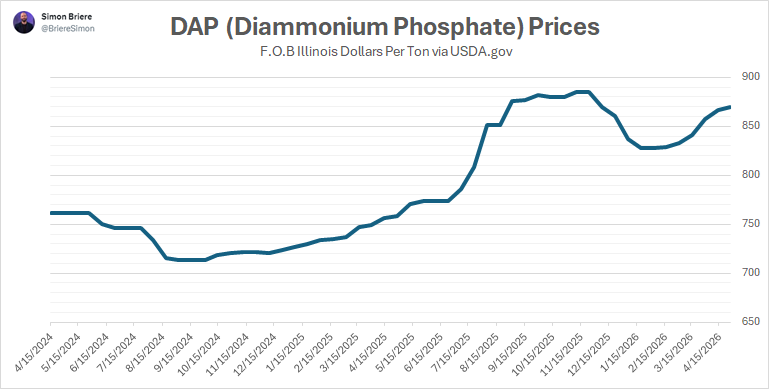Select the chart title DAP Prices

[385, 26]
